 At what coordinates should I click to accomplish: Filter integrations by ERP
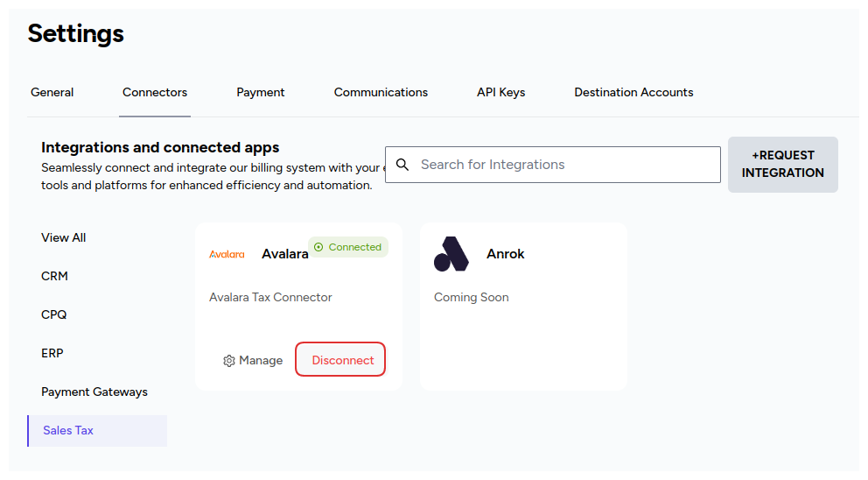pos(52,353)
